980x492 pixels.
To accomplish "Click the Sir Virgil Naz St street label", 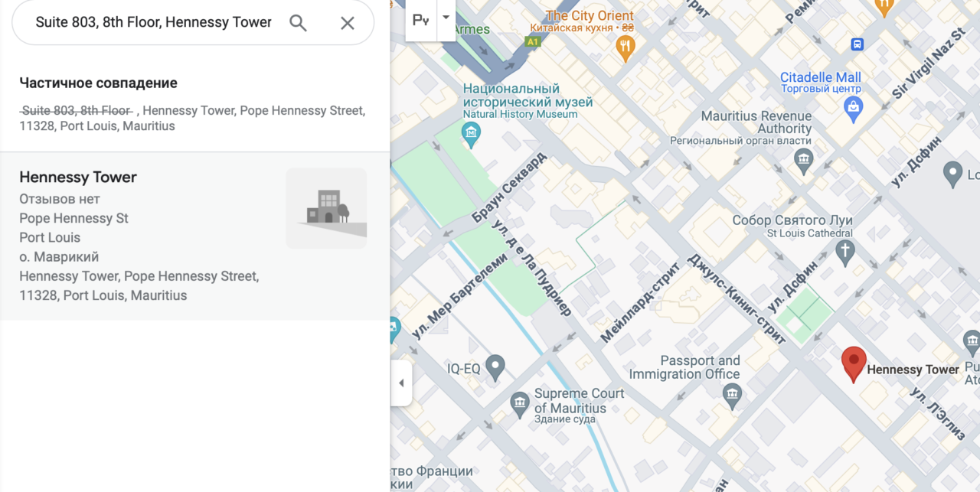I will point(929,64).
